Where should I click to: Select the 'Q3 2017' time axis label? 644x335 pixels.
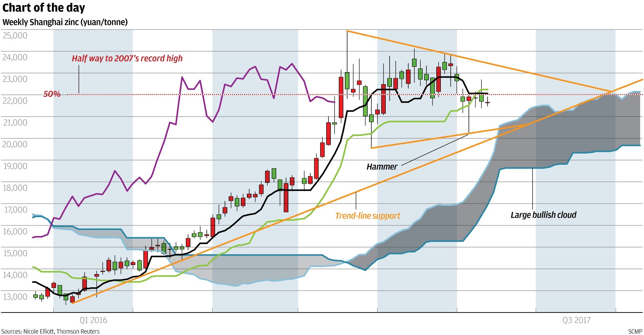[x=576, y=320]
